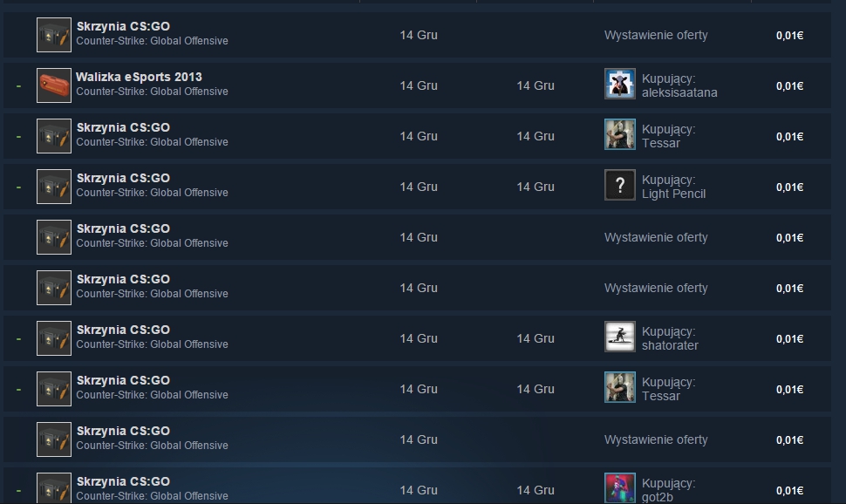Open Skrzynia CS:GO title in Light Pencil's row
Screen dimensions: 846x504
(x=123, y=178)
